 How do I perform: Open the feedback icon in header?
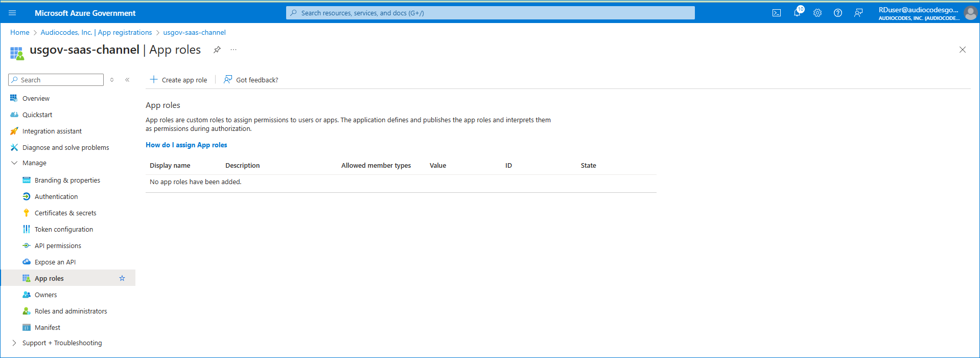[x=858, y=13]
